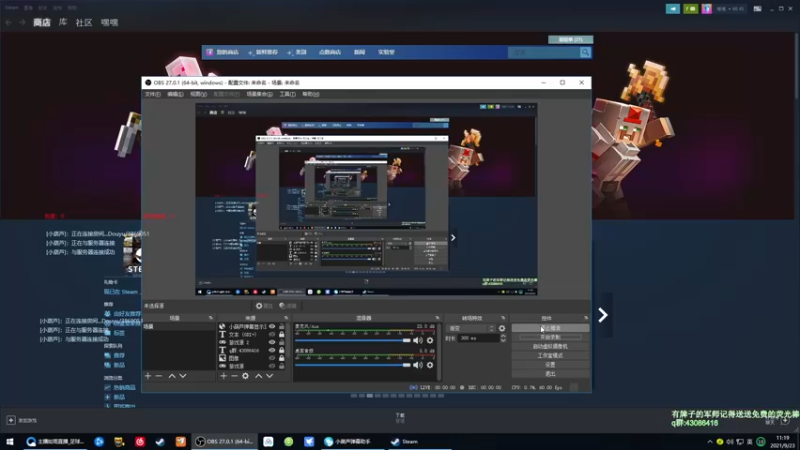
Task: Open scene transition type dropdown
Action: pyautogui.click(x=471, y=329)
